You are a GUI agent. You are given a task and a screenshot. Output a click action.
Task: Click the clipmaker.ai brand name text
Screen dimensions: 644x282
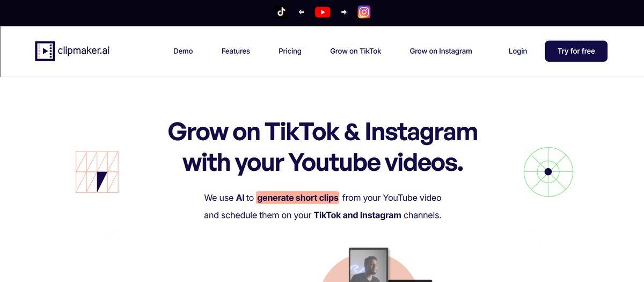tap(83, 51)
